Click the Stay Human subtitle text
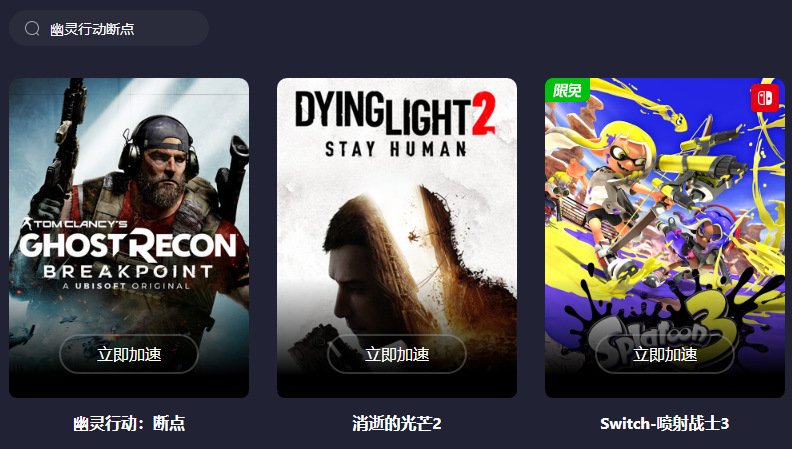Viewport: 792px width, 449px height. pos(395,149)
